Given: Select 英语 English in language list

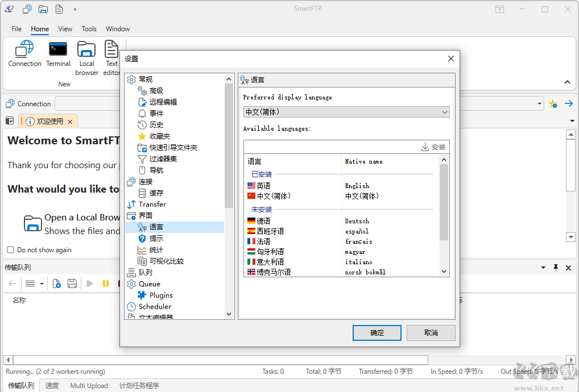Looking at the screenshot, I should tap(342, 186).
